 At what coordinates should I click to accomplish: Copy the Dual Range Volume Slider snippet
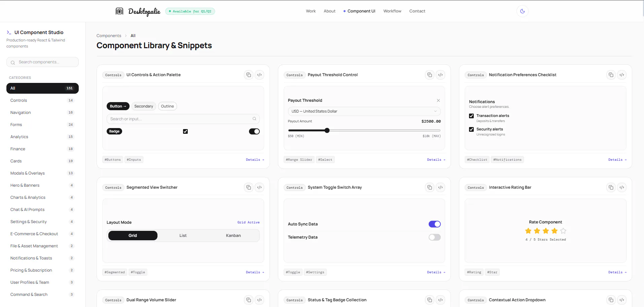(249, 300)
